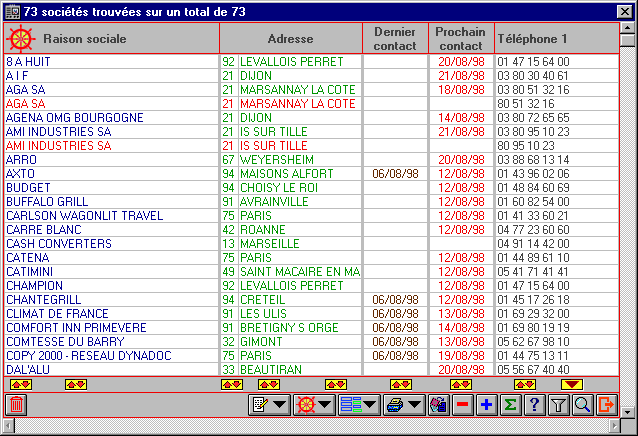The height and width of the screenshot is (436, 638).
Task: Select the 8 A HUIT company row
Action: [311, 62]
